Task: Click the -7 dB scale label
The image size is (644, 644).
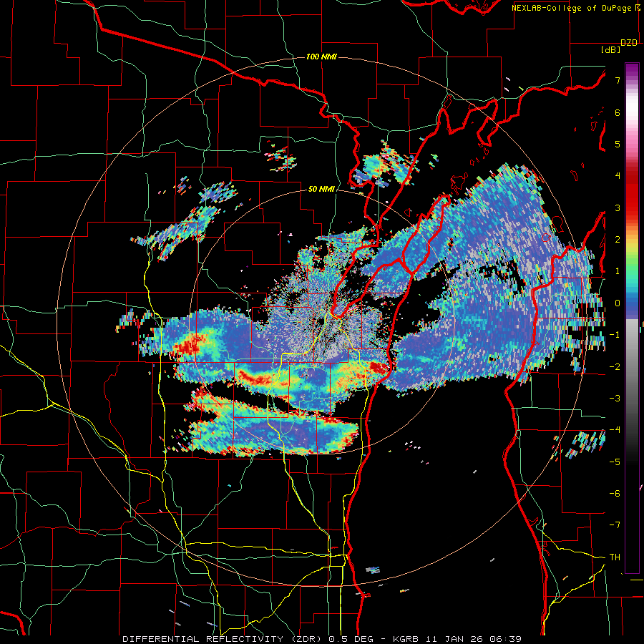Action: click(x=615, y=525)
